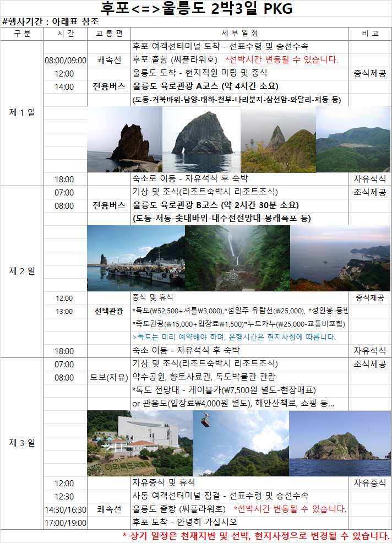Screen dimensions: 392x543
Task: Click '후포 출항 (씨플라워호)' text
Action: 175,59
